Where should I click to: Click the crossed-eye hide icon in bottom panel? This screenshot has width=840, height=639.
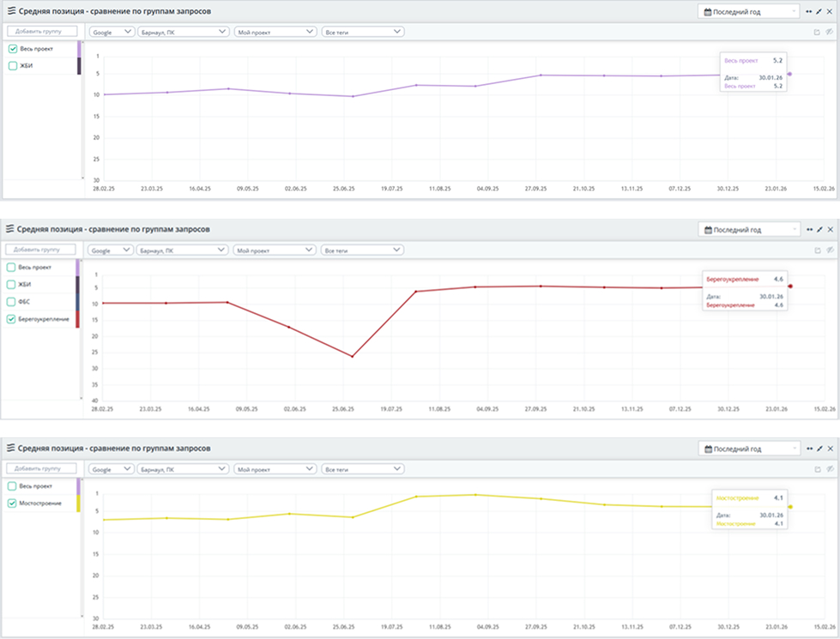pyautogui.click(x=829, y=469)
